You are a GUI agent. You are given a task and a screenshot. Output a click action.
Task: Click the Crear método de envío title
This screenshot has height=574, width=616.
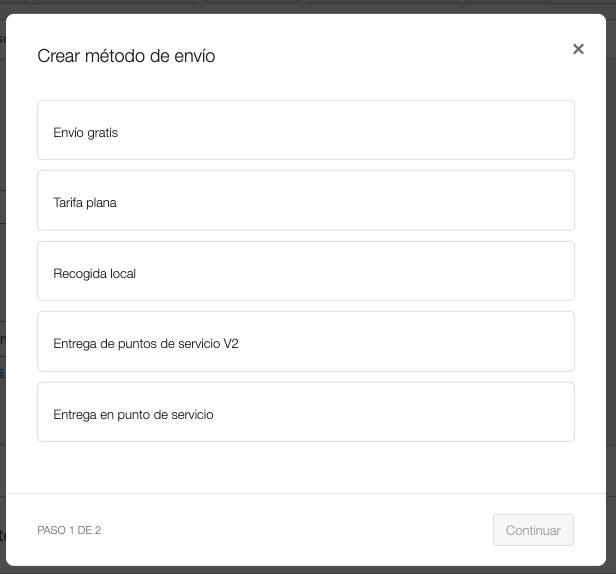pos(126,56)
